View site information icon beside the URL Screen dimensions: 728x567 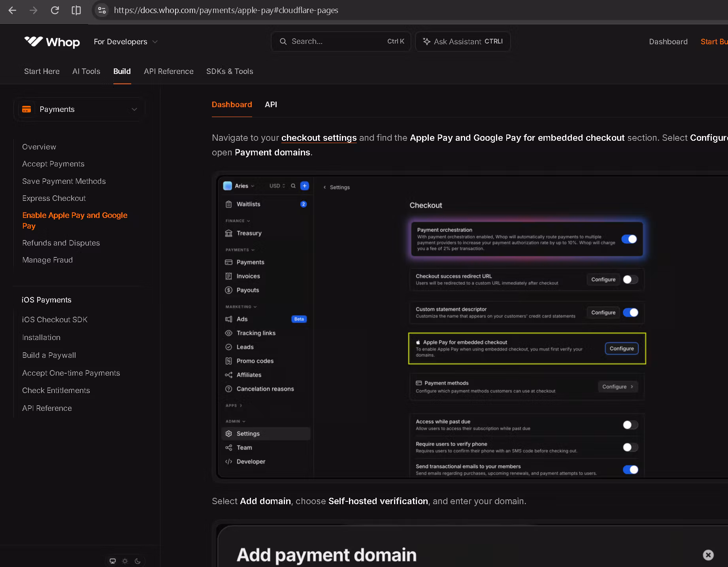[x=102, y=10]
